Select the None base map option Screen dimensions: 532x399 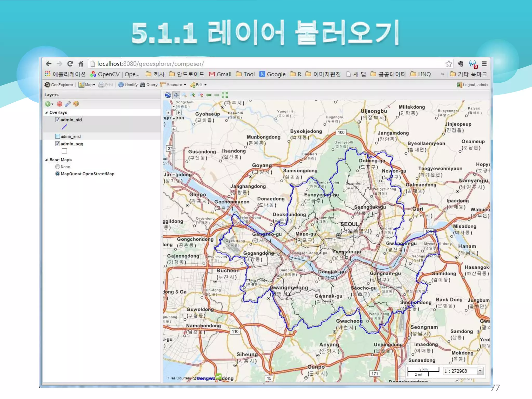tap(57, 167)
